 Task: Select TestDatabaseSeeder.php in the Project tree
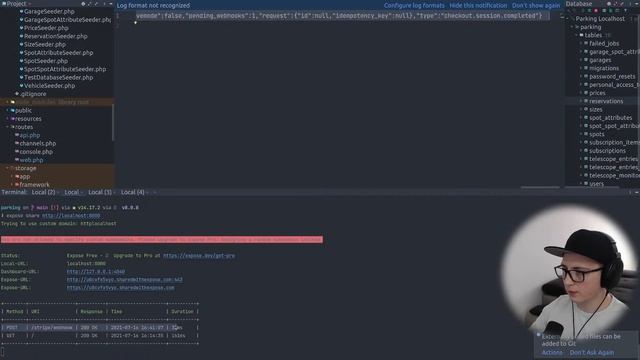click(x=58, y=78)
